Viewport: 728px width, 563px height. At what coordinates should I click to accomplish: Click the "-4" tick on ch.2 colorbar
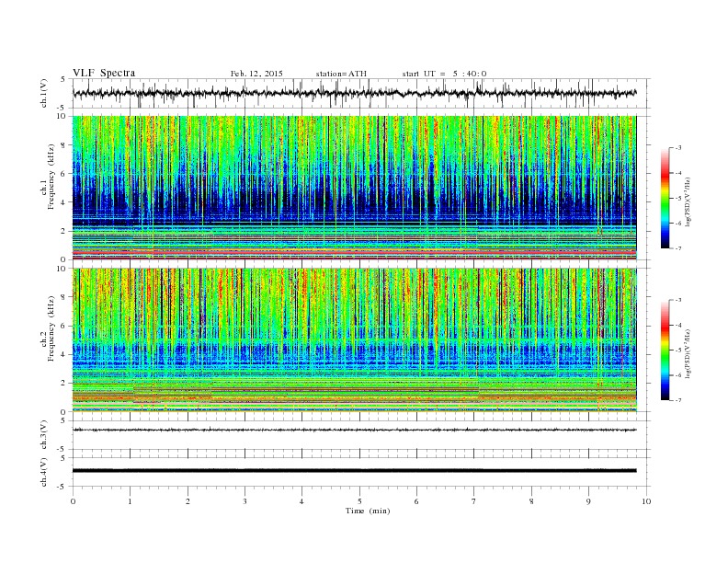pyautogui.click(x=677, y=325)
